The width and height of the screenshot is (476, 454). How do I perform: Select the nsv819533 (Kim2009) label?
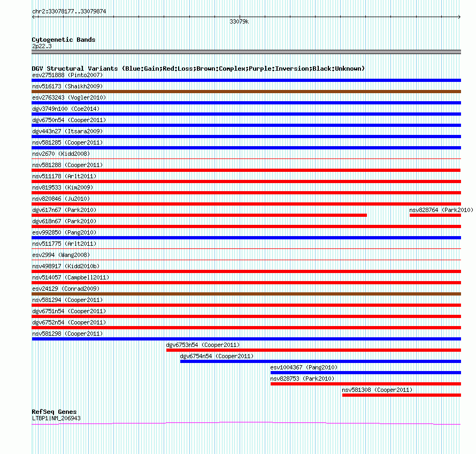tap(63, 187)
